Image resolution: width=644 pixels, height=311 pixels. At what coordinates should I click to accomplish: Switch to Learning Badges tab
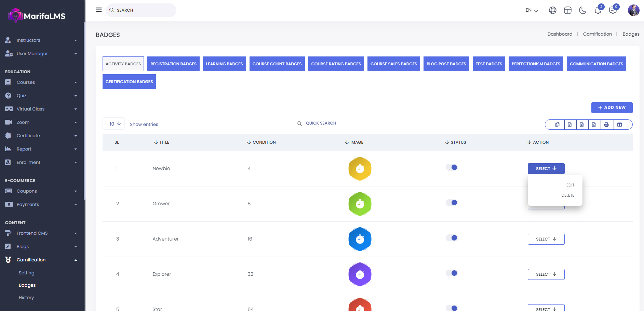click(x=224, y=64)
